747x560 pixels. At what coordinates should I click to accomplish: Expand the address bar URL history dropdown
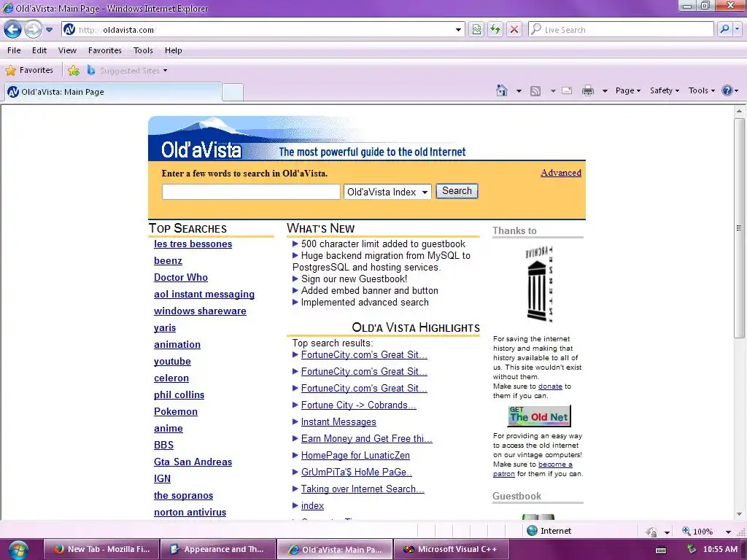(458, 29)
